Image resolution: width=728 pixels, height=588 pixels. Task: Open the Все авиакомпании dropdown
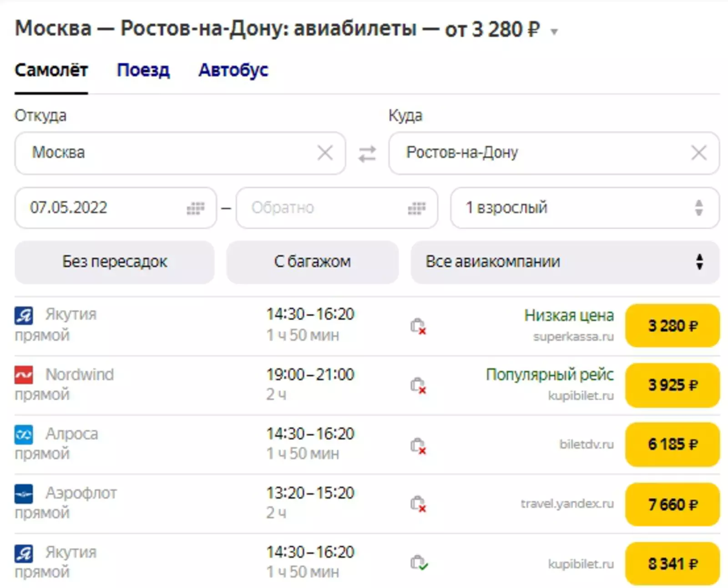pos(564,262)
